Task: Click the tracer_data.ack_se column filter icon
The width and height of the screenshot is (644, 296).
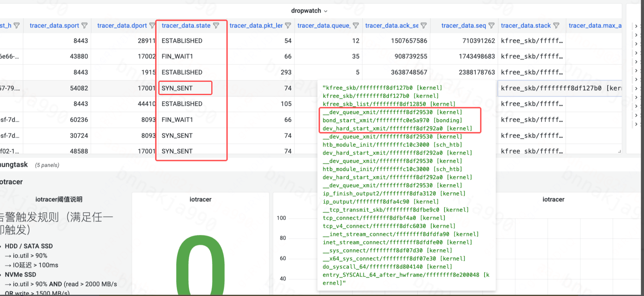Action: tap(424, 26)
